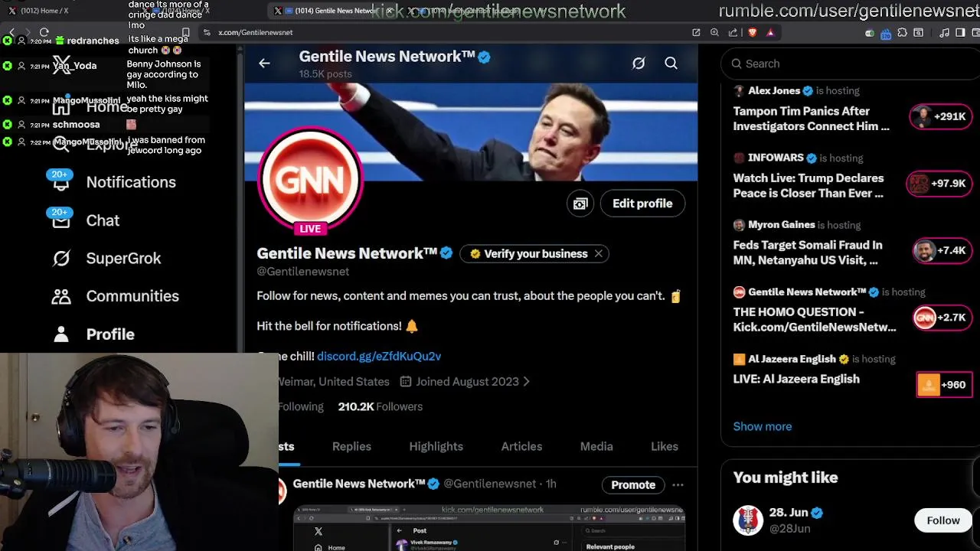Open Al Jazeera English live +960 badge
This screenshot has width=980, height=551.
tap(943, 385)
